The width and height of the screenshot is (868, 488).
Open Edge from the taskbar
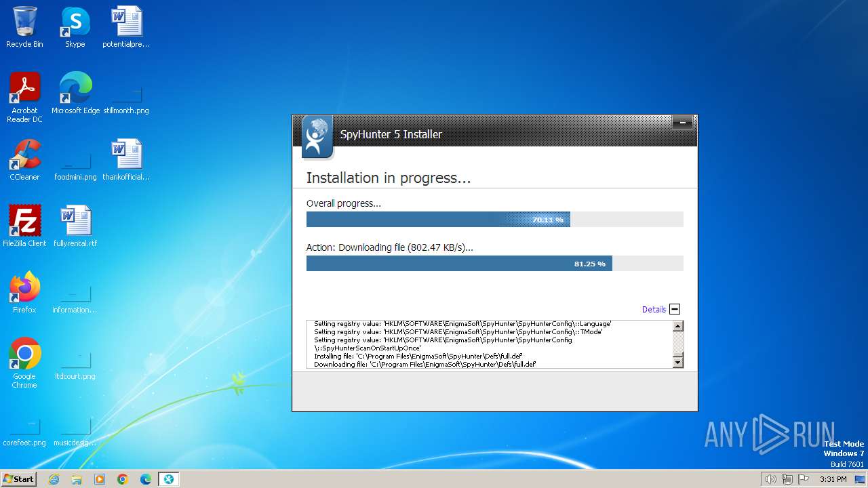pos(145,479)
